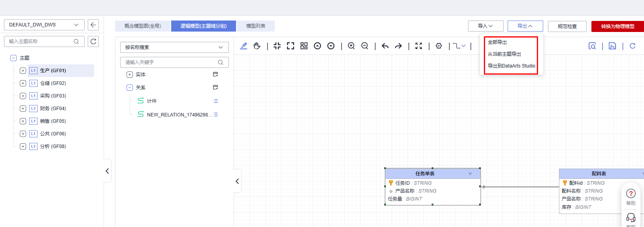Redo the last canvas action

pos(398,46)
